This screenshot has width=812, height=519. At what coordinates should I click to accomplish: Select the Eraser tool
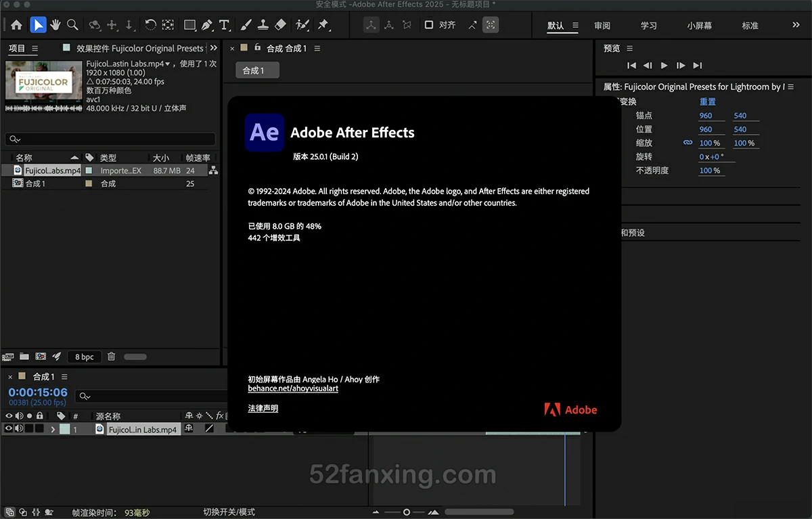point(281,25)
